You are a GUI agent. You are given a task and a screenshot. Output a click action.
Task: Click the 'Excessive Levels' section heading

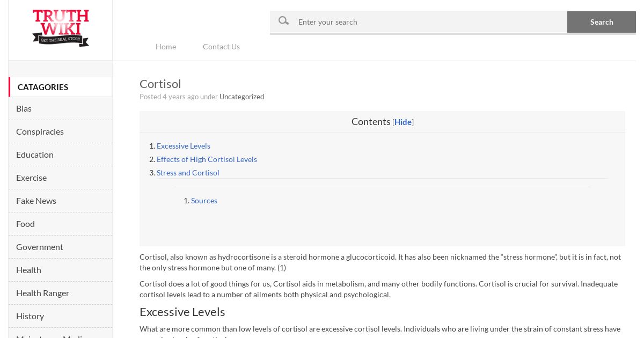tap(182, 312)
